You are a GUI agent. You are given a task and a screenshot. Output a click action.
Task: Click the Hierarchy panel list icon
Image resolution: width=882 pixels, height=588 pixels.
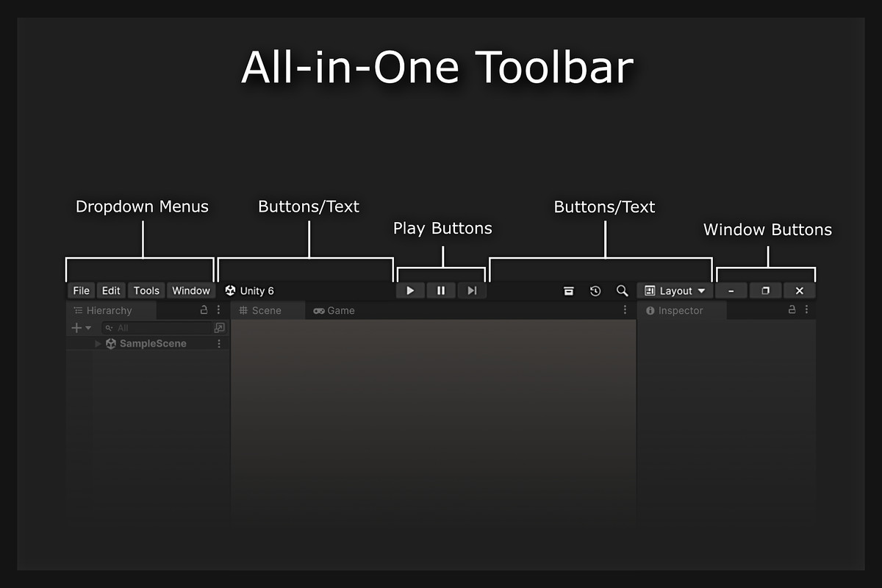click(x=78, y=309)
